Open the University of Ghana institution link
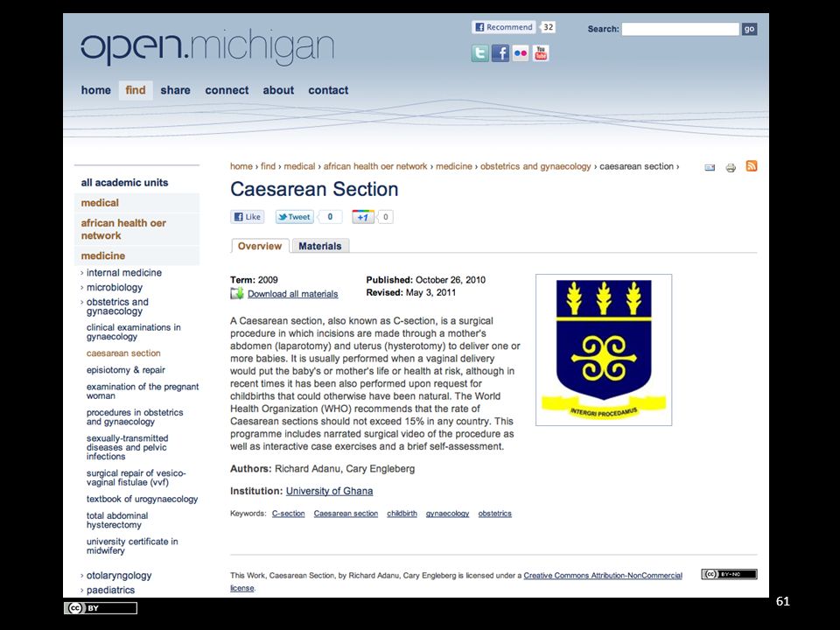The height and width of the screenshot is (630, 840). tap(329, 491)
